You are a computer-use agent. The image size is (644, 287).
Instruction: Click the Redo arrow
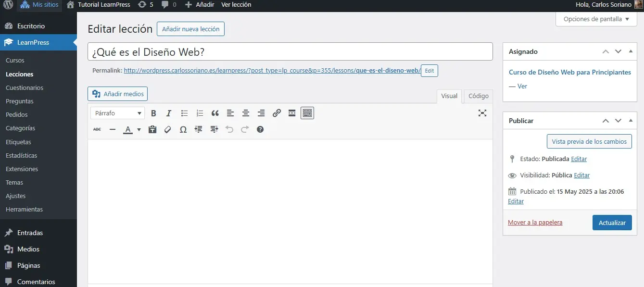(x=245, y=129)
